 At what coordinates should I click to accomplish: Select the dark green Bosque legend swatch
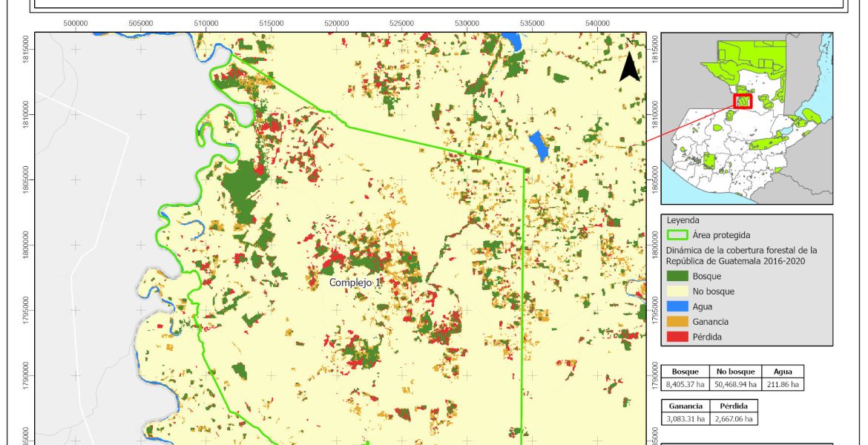pyautogui.click(x=676, y=277)
